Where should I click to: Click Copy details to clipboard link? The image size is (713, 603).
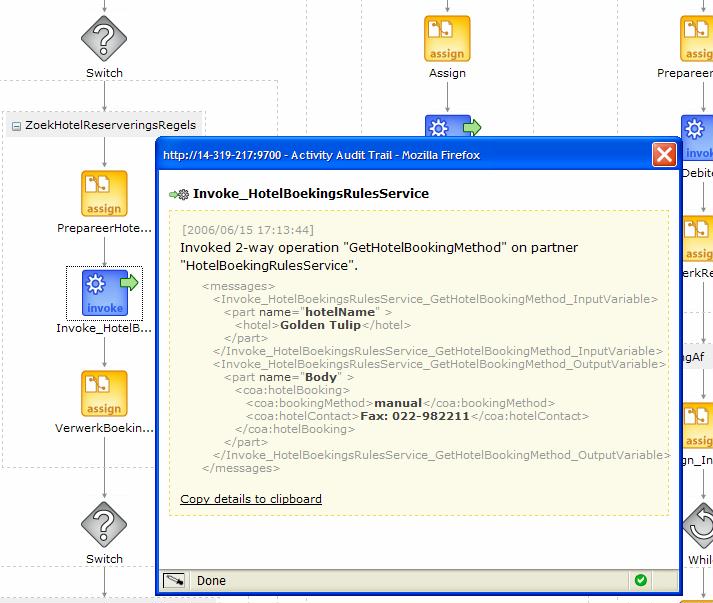251,498
